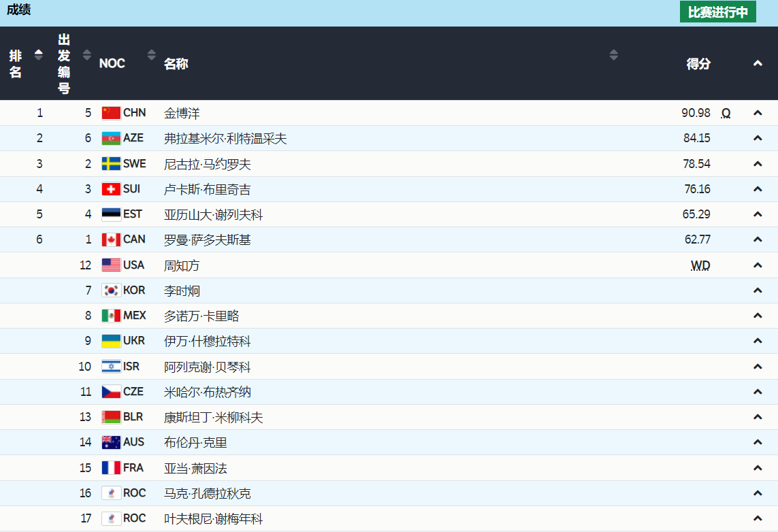The image size is (778, 532).
Task: Click the AUS country code
Action: click(133, 442)
